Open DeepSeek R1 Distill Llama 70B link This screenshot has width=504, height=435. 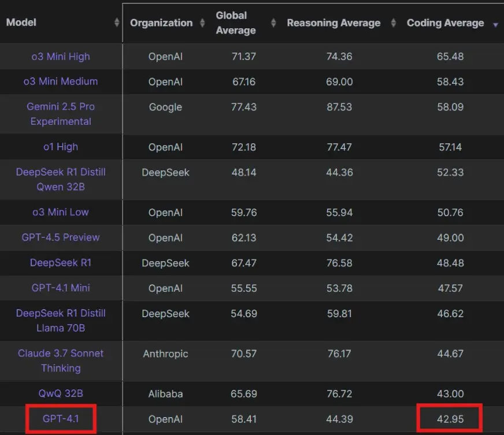point(61,320)
